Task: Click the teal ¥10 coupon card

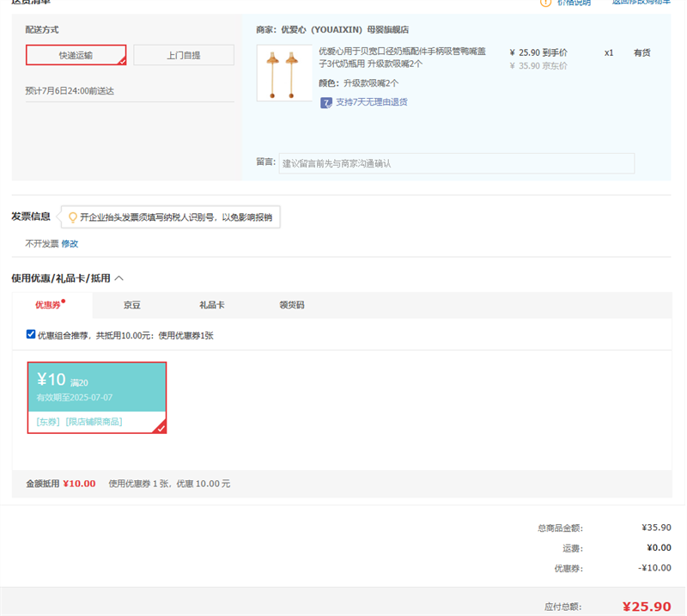Action: [96, 387]
